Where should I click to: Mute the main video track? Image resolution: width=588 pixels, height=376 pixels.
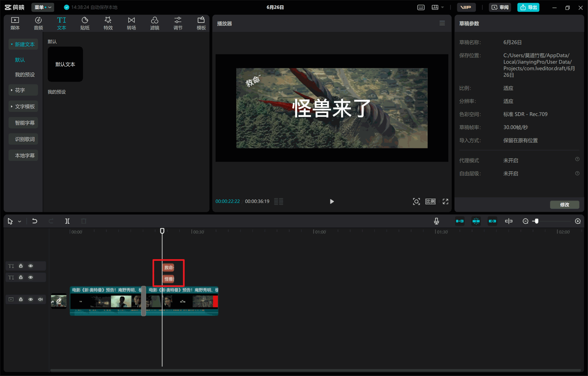[x=40, y=299]
